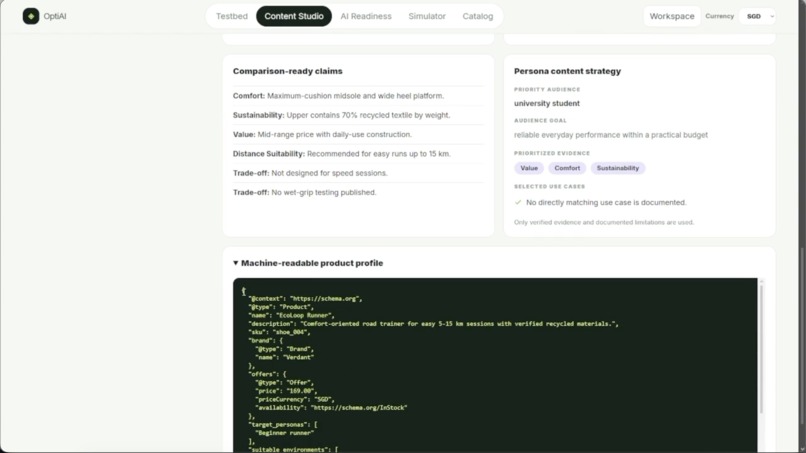Click the Value evidence tag
The height and width of the screenshot is (453, 806).
tap(528, 168)
